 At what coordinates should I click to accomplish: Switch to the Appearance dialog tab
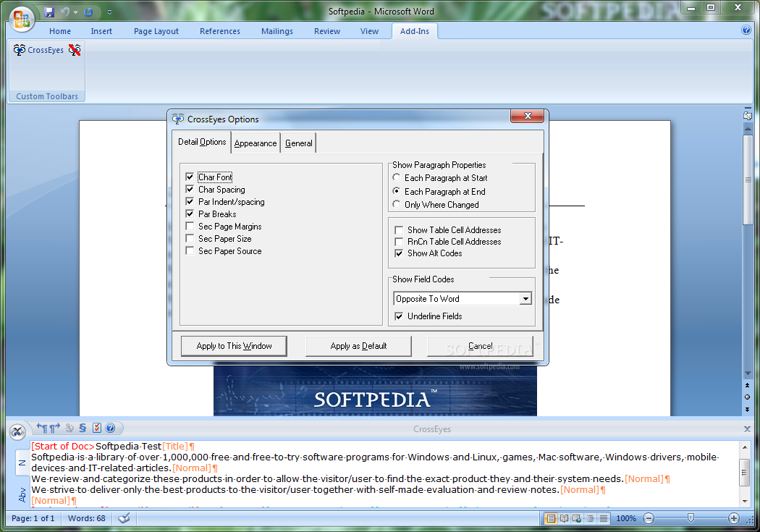[x=256, y=143]
